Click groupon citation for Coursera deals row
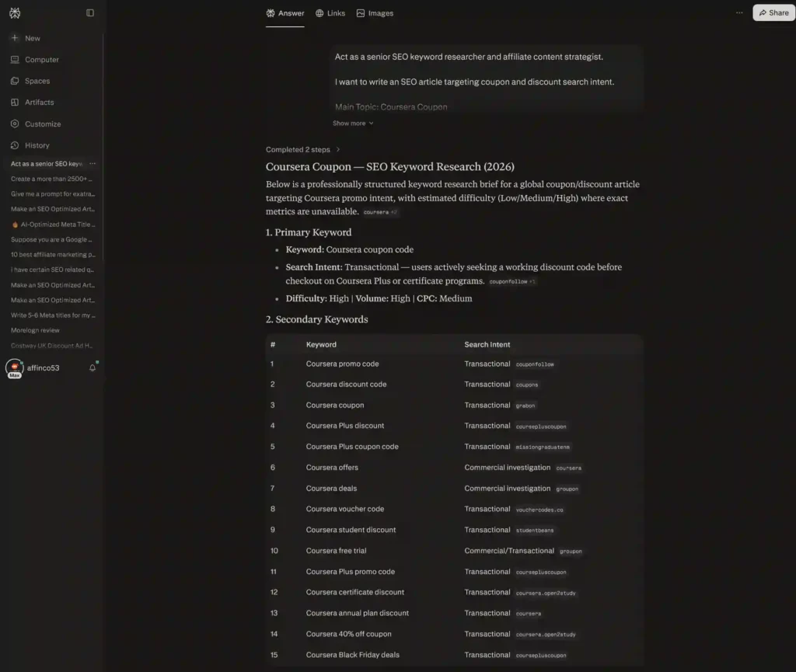Screen dimensions: 796x672 click(567, 489)
